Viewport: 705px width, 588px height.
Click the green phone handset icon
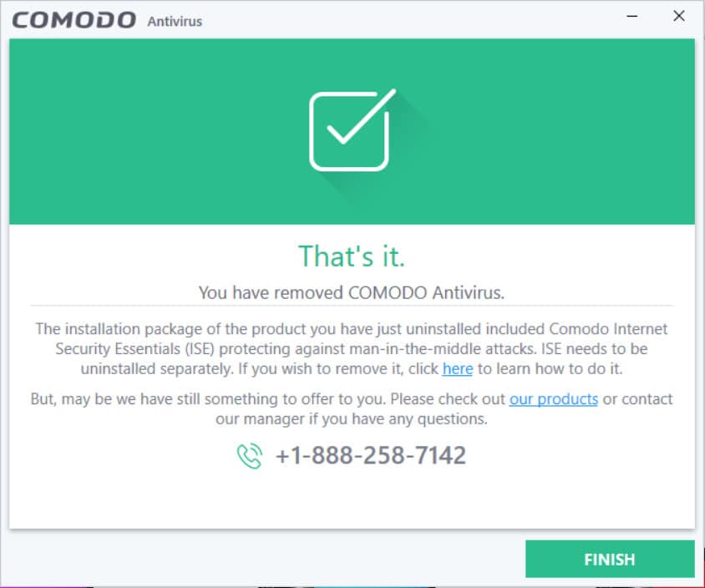click(x=250, y=455)
